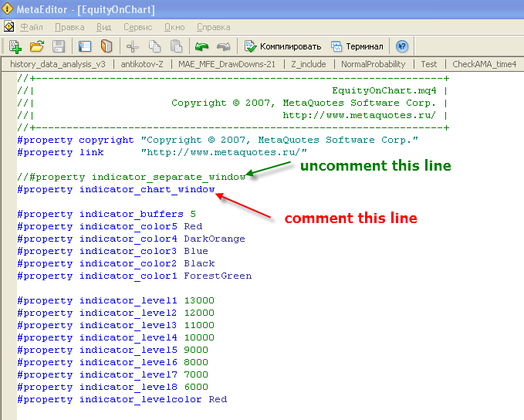Screen dimensions: 524x420
Task: Open the Окно menu
Action: click(x=174, y=27)
